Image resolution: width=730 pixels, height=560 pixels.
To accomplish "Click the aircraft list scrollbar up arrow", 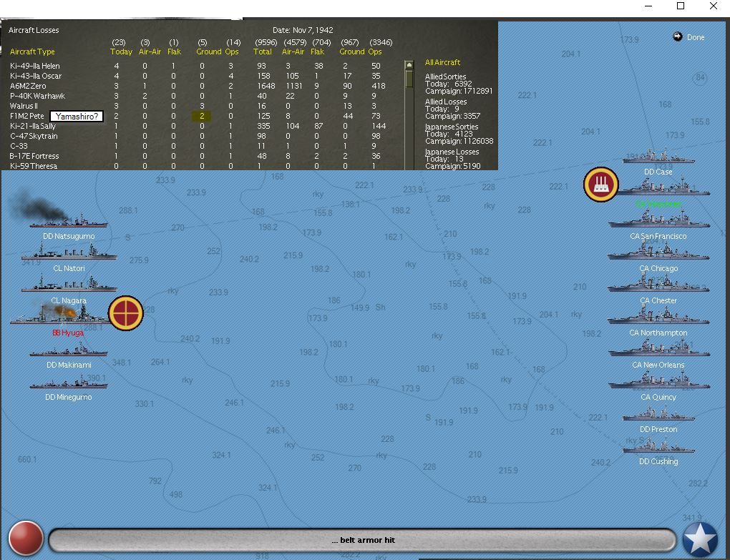I will click(x=409, y=64).
